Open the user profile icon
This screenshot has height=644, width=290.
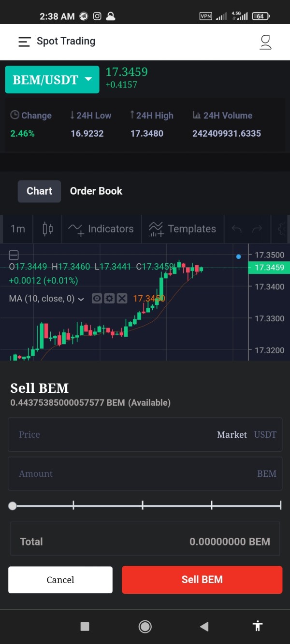(x=265, y=42)
